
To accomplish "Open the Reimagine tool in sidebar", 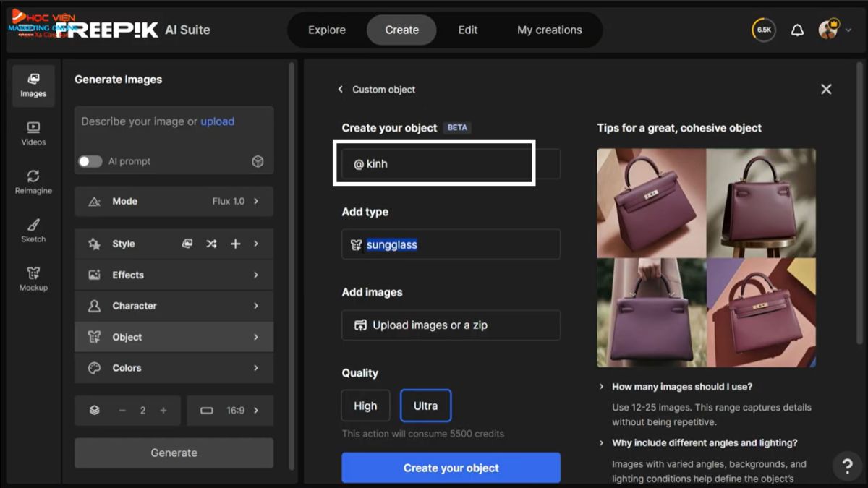I will [x=33, y=182].
